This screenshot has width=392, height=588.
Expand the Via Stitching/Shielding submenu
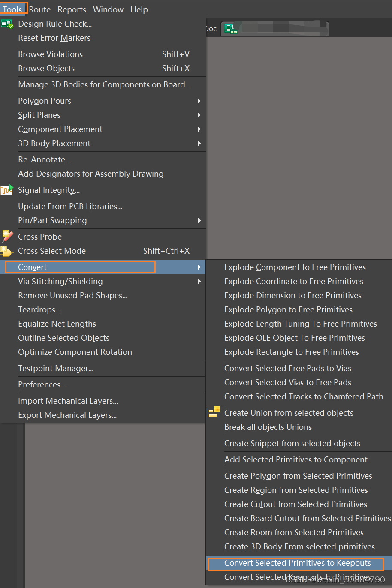(60, 281)
